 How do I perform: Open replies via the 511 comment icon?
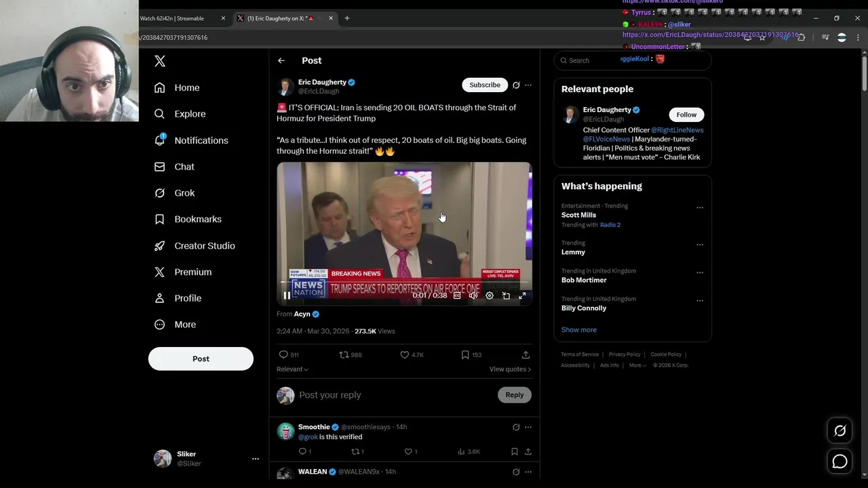coord(283,354)
